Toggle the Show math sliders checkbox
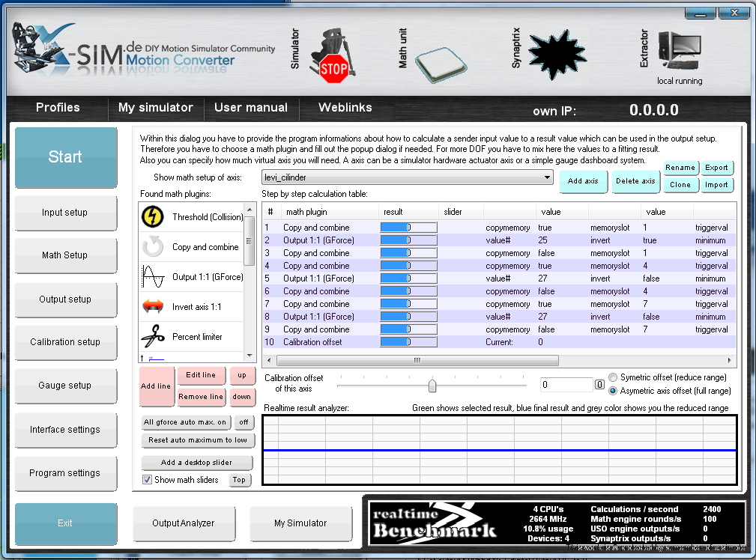 click(x=148, y=480)
